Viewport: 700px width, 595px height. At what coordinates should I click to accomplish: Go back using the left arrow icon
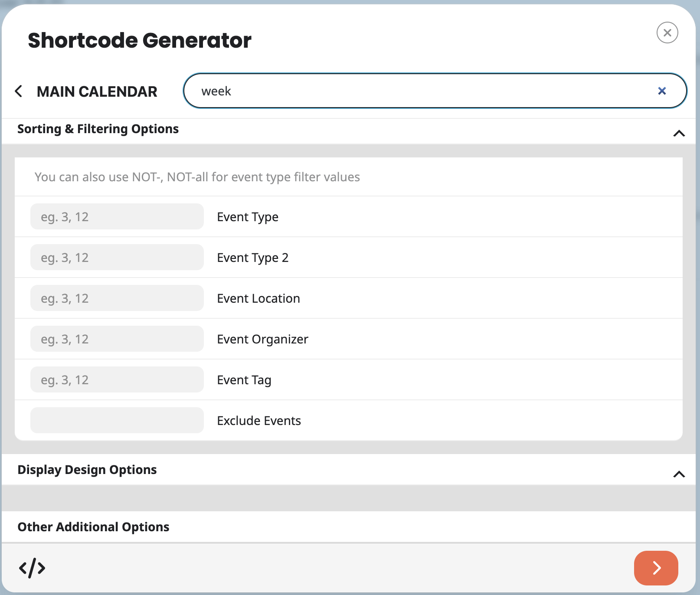click(19, 91)
